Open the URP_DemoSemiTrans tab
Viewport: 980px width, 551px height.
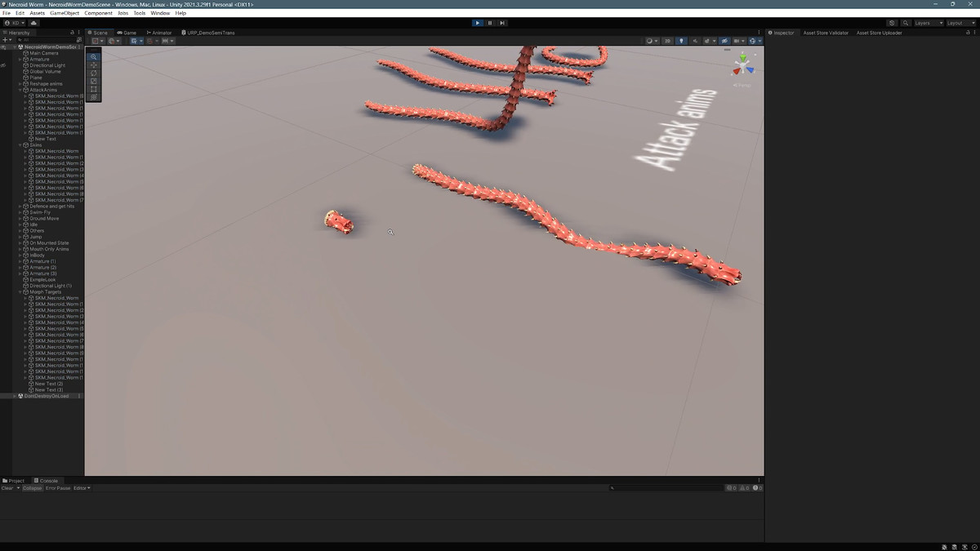(x=207, y=33)
